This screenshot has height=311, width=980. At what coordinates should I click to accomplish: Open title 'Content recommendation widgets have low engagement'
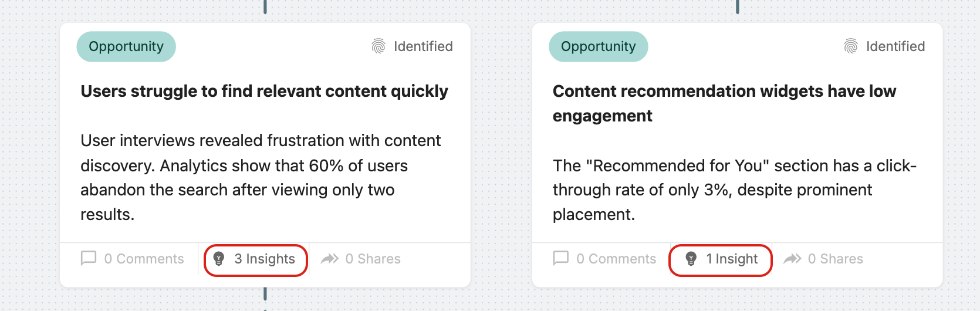725,103
